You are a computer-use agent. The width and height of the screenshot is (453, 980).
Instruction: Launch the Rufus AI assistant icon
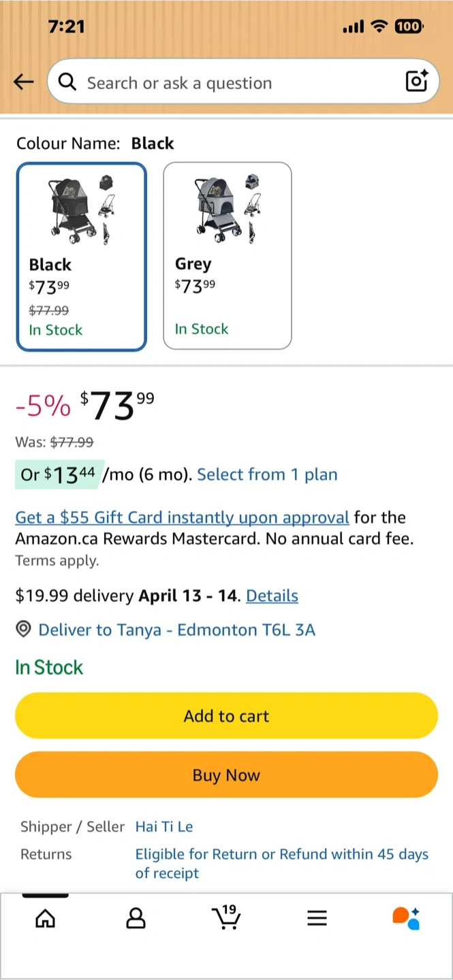tap(406, 917)
